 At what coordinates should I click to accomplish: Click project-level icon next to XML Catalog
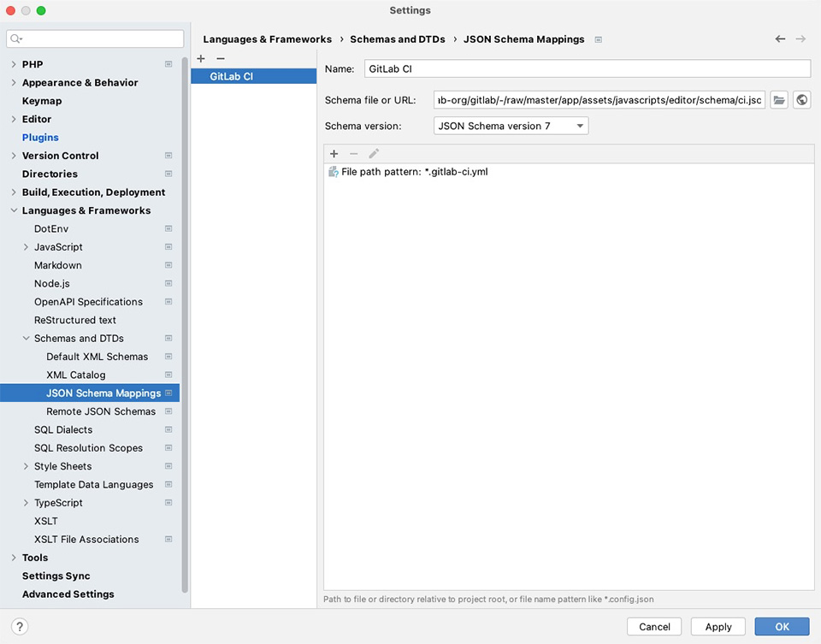pos(168,375)
